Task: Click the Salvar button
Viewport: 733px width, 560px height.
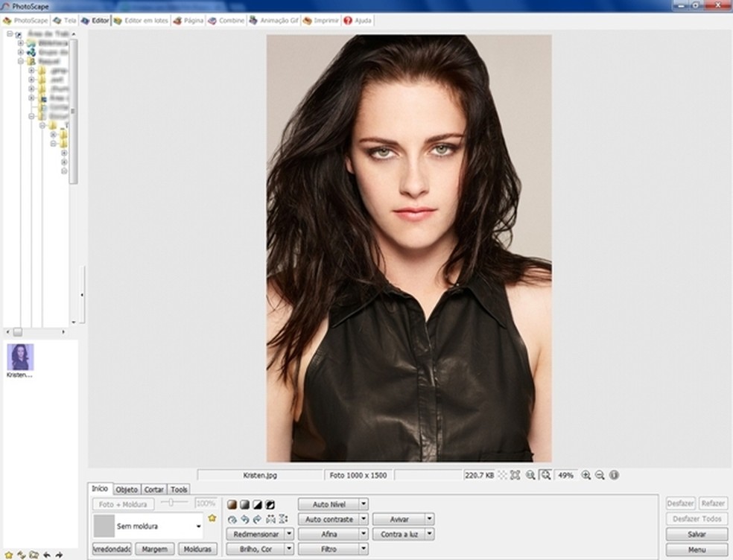Action: coord(696,535)
